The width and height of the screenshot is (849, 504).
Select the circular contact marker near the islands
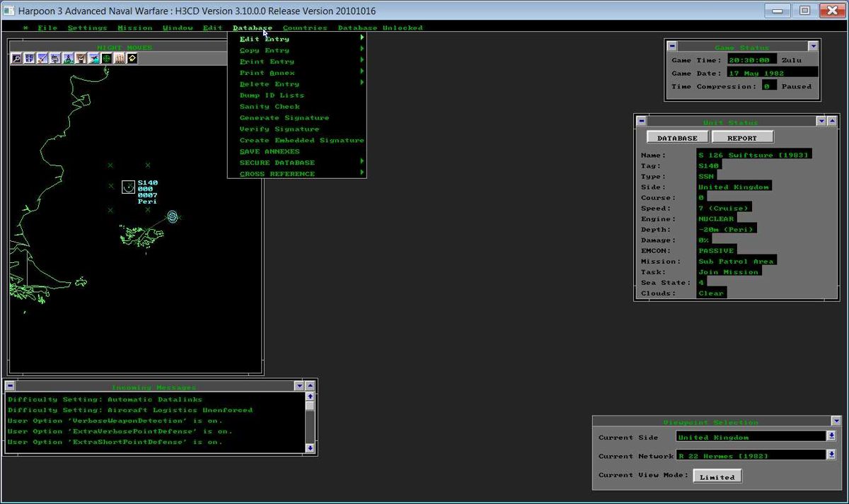click(x=172, y=216)
